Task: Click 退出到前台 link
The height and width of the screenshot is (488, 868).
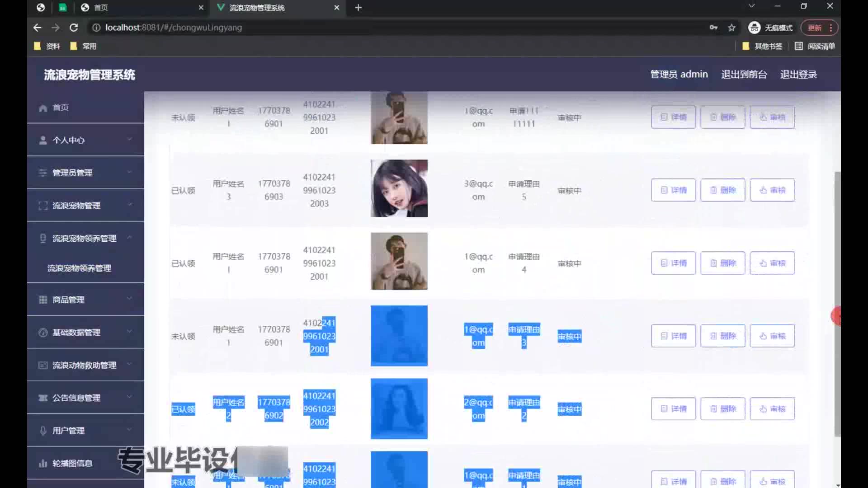Action: (x=744, y=74)
